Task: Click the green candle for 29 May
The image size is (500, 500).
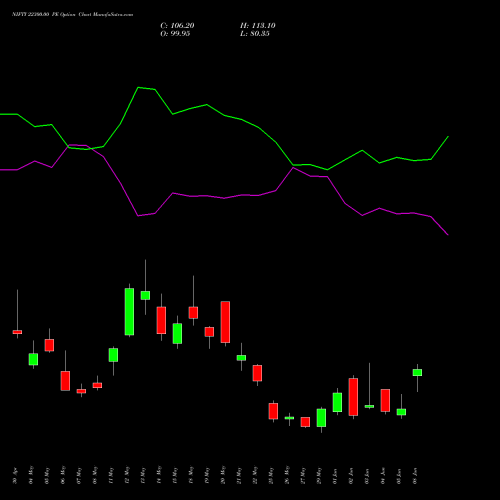Action: click(321, 418)
